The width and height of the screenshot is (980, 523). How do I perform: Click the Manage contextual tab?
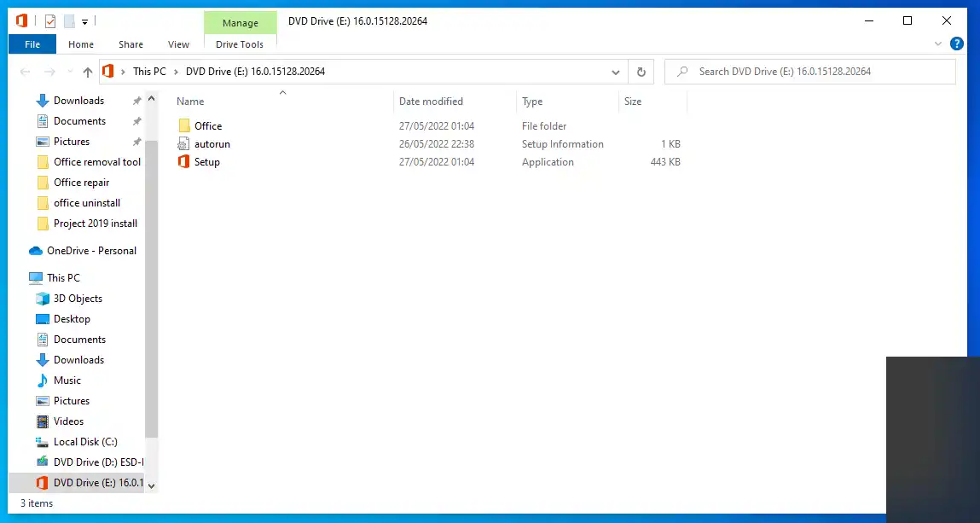[x=240, y=22]
